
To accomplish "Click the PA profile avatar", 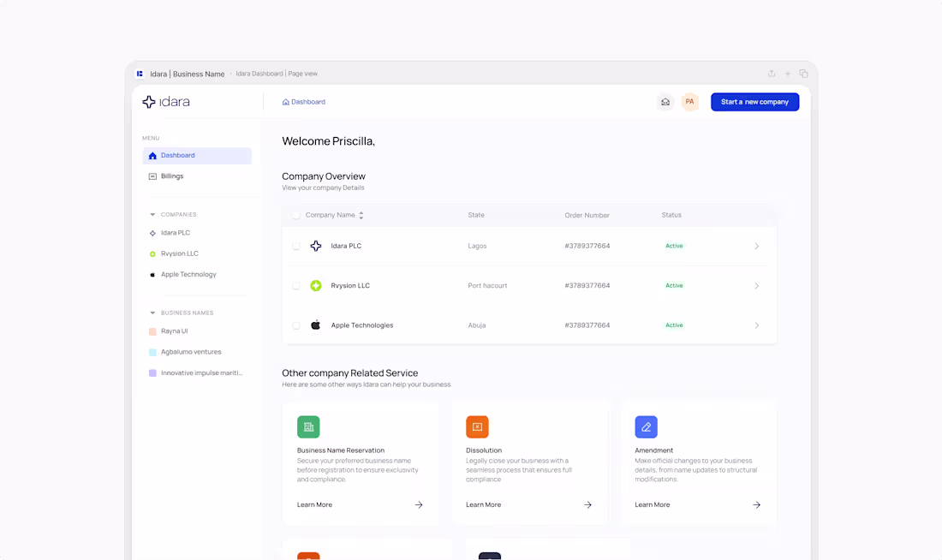I will pyautogui.click(x=690, y=101).
